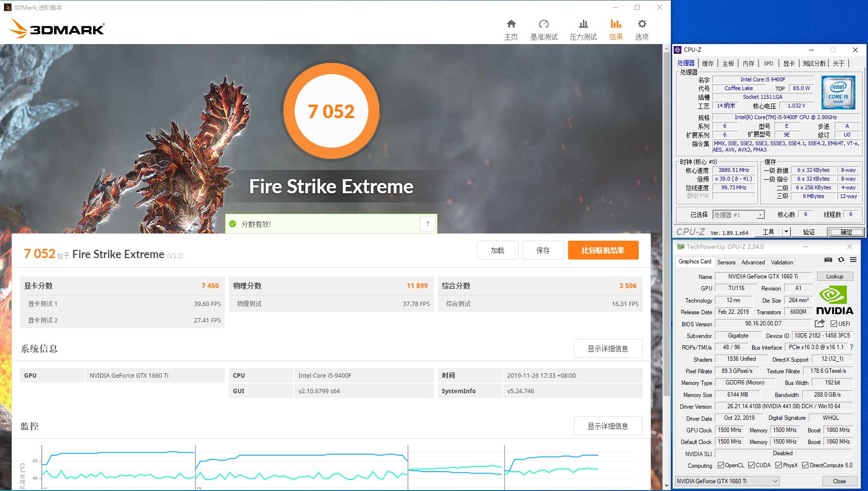The height and width of the screenshot is (491, 868).
Task: Select the 处理器 tab in CPU-Z
Action: [686, 63]
